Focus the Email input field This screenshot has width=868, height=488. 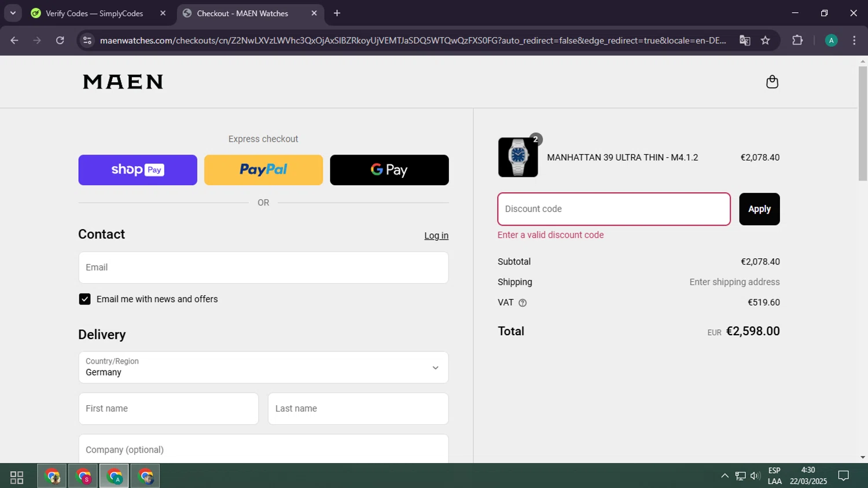tap(263, 267)
